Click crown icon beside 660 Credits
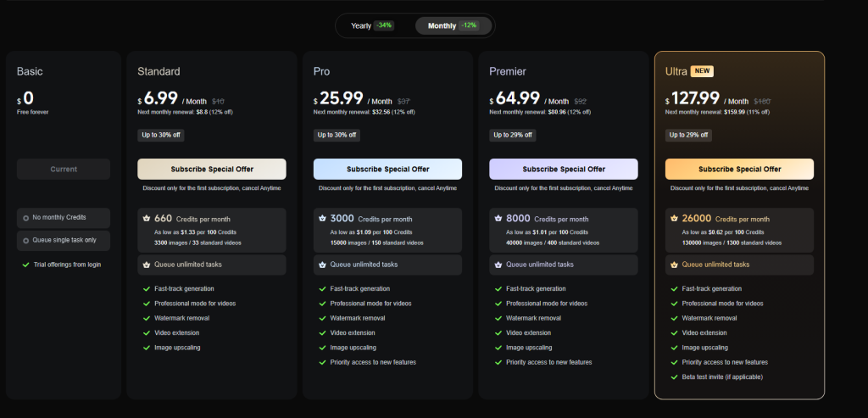Screen dimensions: 868x418 click(145, 218)
